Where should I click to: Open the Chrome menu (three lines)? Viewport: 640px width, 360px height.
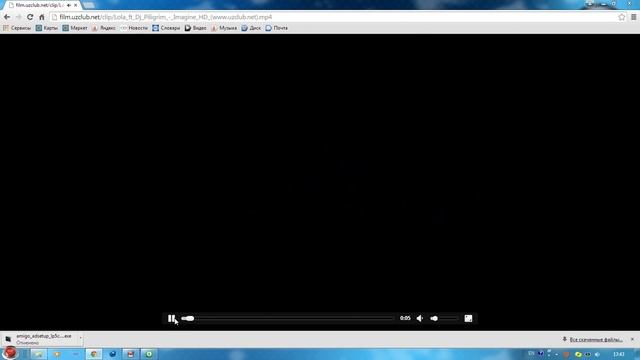(x=633, y=17)
